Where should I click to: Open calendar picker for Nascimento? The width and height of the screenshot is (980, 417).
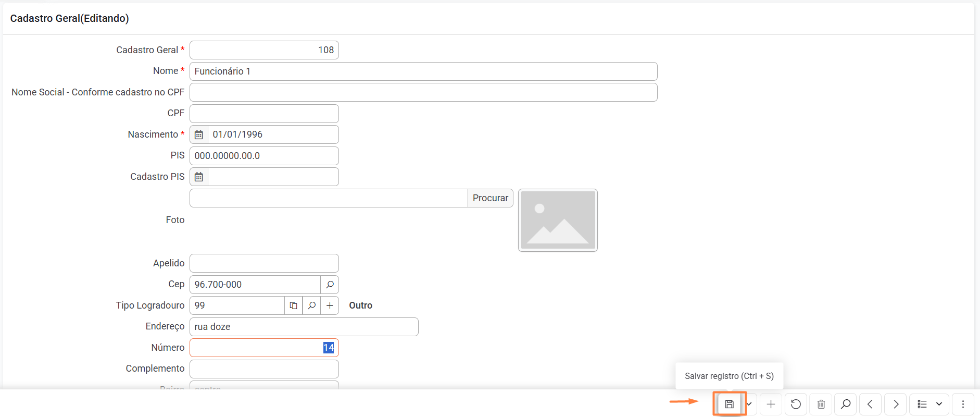[x=199, y=134]
